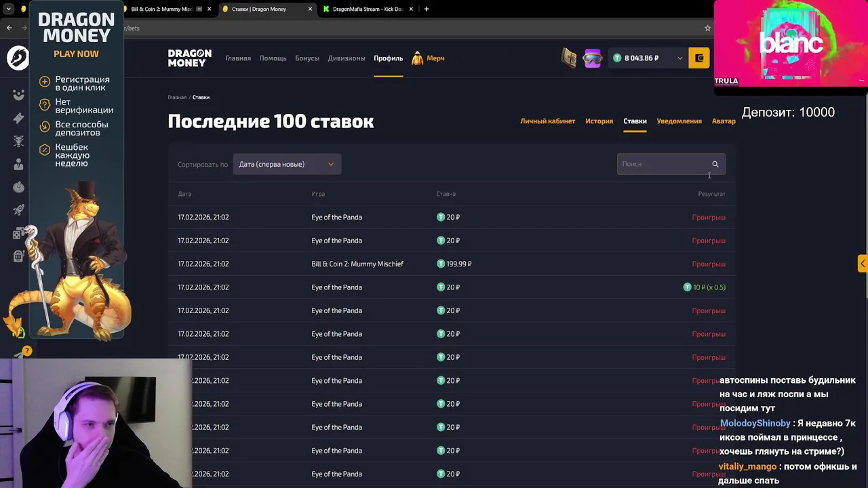
Task: Click coin icon beside the 199.99 ₽ bet
Action: (441, 264)
